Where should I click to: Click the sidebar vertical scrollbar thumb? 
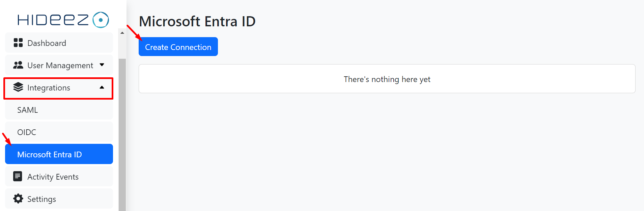122,135
